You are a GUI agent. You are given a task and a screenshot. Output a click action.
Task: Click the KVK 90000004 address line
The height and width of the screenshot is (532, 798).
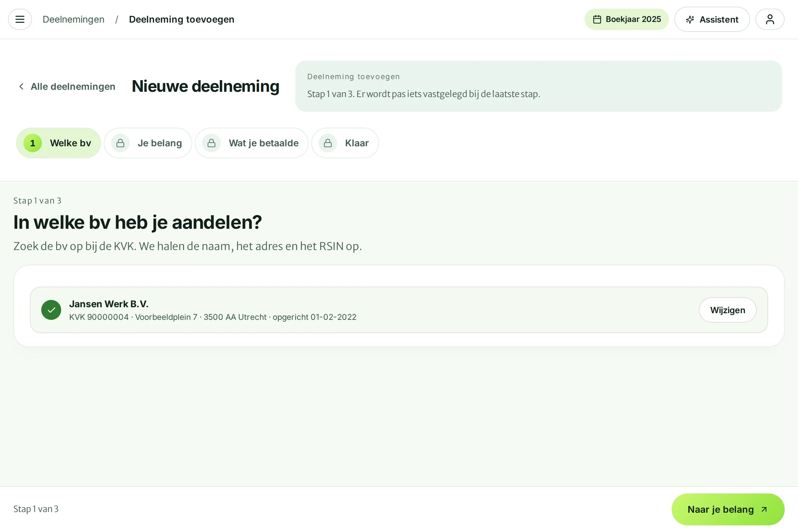(x=213, y=317)
